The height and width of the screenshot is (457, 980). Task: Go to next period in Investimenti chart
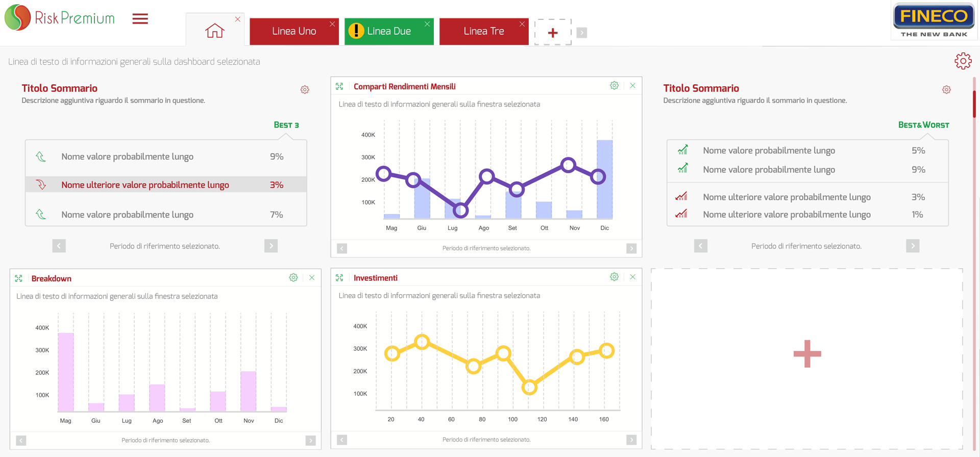(631, 440)
